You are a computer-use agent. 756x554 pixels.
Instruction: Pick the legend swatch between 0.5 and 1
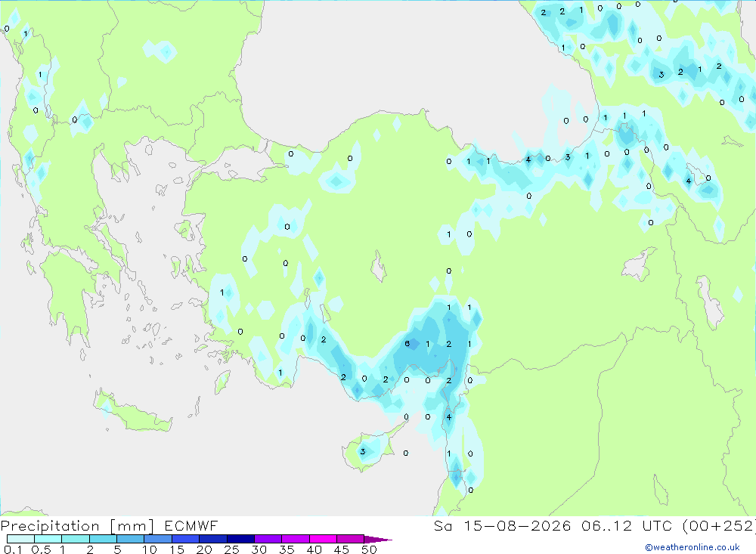[x=48, y=539]
